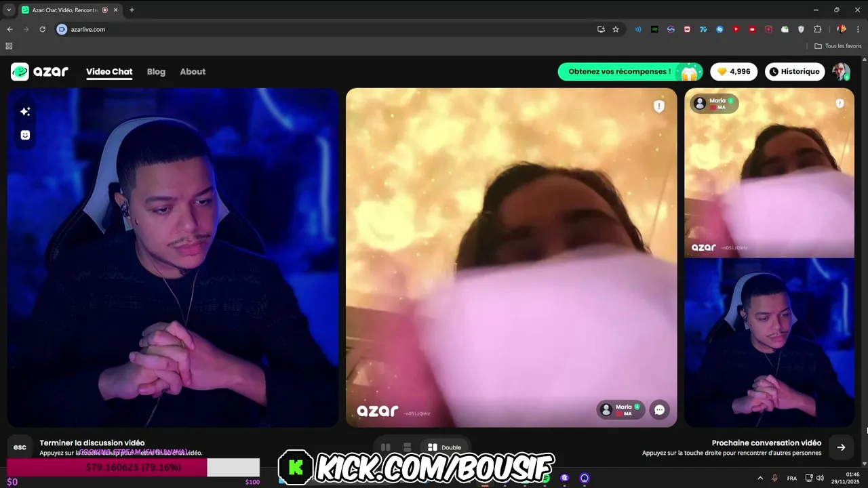Select the stacked layout option
This screenshot has height=488, width=868.
(x=407, y=447)
